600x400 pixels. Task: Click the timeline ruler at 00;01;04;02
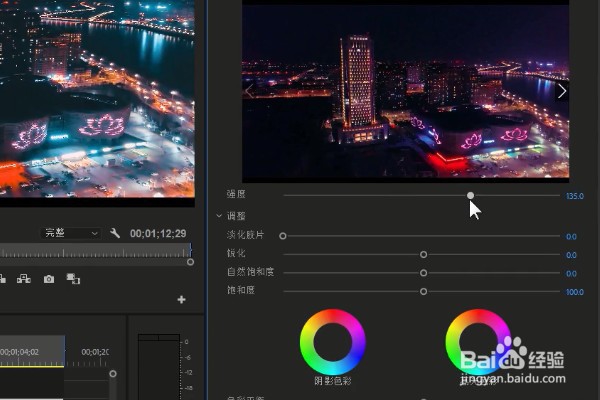[20, 352]
